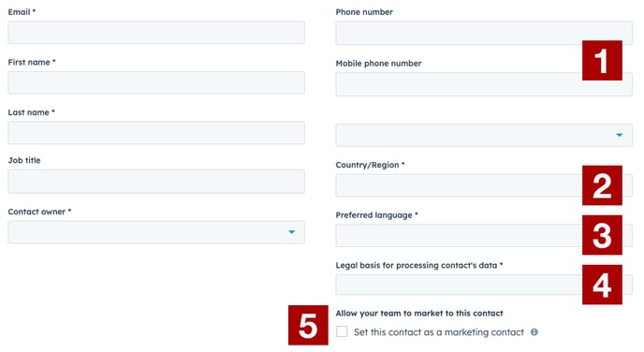Screen dimensions: 644x352
Task: Click the Preferred language field
Action: click(484, 235)
